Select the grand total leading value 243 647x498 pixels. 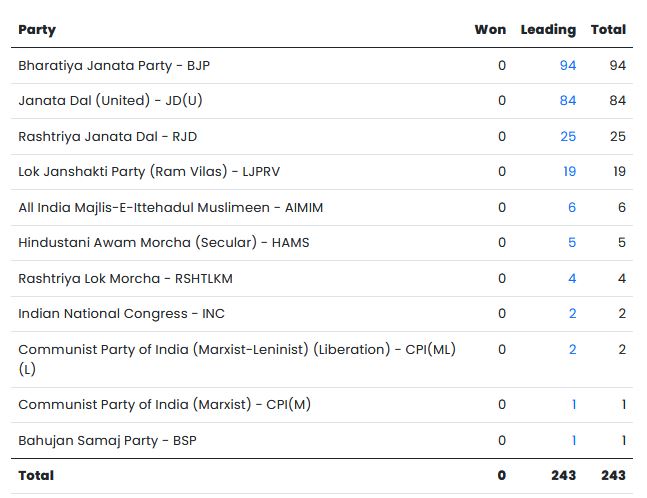563,475
